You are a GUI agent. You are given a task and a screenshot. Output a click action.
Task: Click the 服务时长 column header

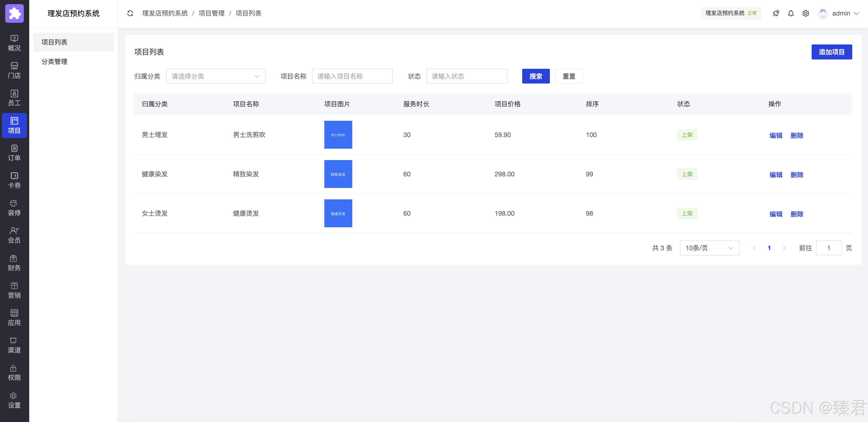pyautogui.click(x=416, y=104)
